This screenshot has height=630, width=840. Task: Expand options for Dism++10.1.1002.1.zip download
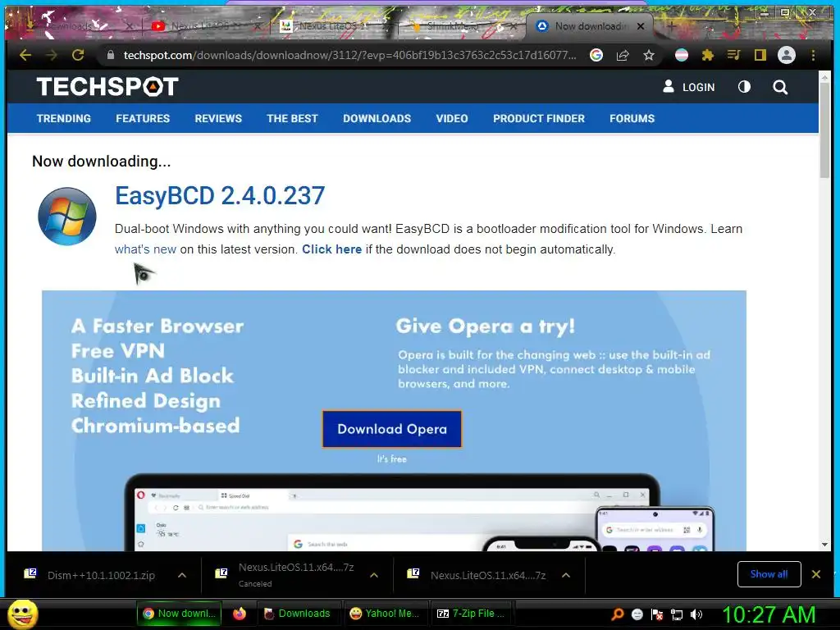(x=182, y=575)
